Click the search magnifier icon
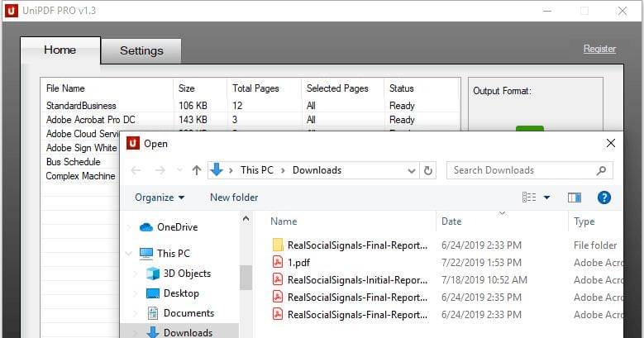This screenshot has width=644, height=338. (x=601, y=170)
